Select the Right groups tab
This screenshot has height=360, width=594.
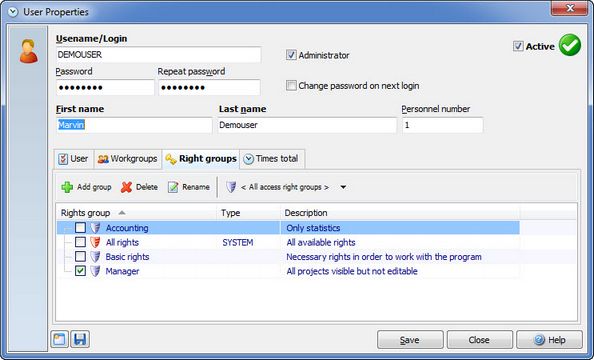coord(201,159)
